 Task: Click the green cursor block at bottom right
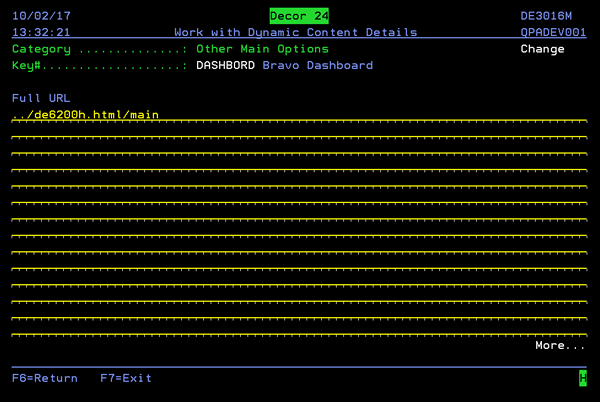click(582, 377)
